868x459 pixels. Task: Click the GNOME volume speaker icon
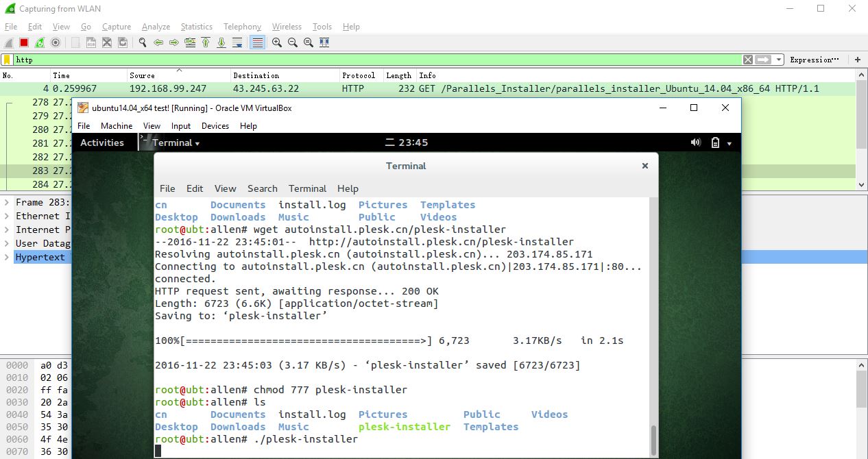[696, 142]
